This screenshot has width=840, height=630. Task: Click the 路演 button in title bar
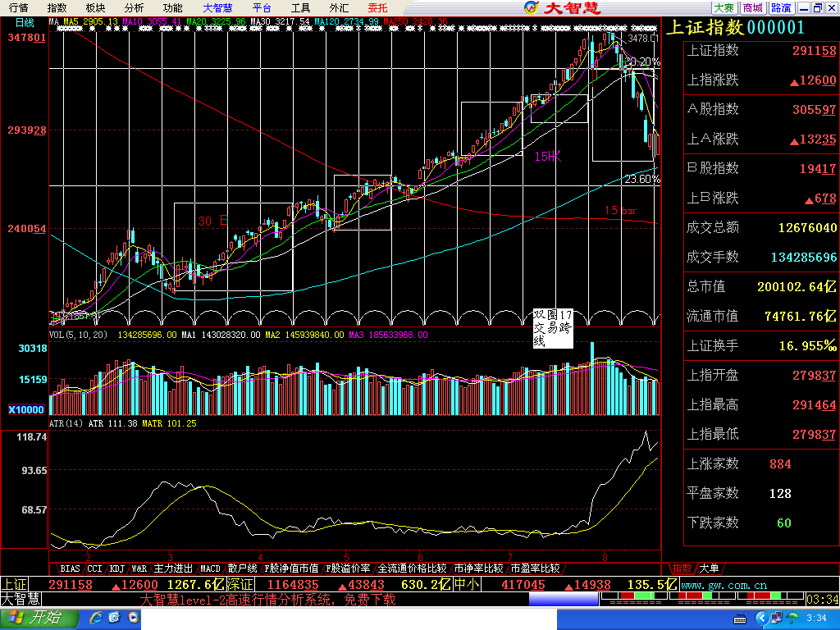781,7
